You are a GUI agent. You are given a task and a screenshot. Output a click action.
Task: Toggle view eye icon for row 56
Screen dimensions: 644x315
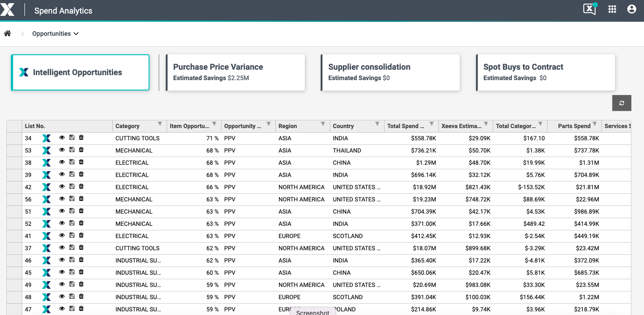click(62, 199)
